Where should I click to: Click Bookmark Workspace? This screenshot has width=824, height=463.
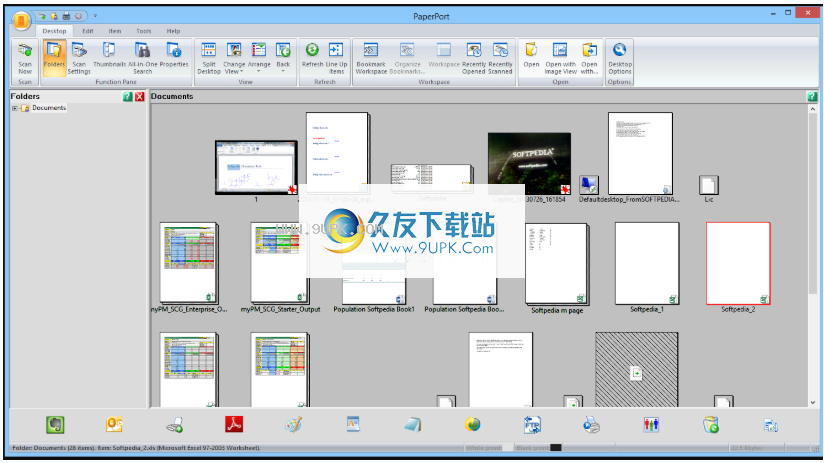(x=371, y=58)
